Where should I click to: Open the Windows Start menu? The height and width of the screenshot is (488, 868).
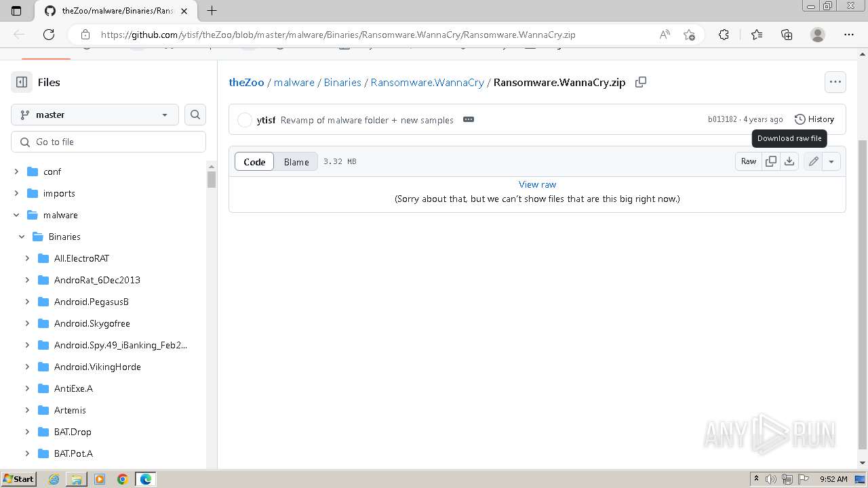(x=18, y=479)
